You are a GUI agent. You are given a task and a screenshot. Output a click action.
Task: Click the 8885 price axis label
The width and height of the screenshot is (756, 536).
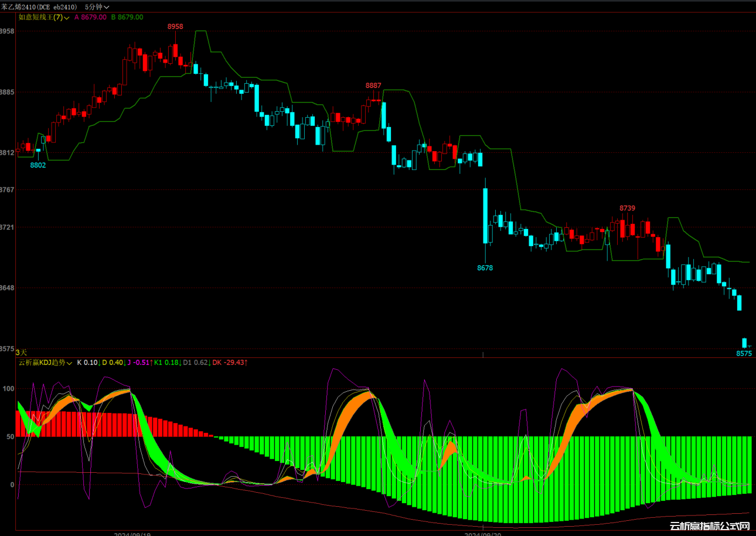(x=8, y=93)
